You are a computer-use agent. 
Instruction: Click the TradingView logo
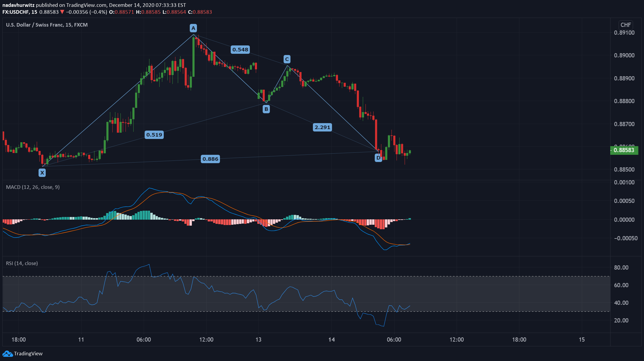8,354
